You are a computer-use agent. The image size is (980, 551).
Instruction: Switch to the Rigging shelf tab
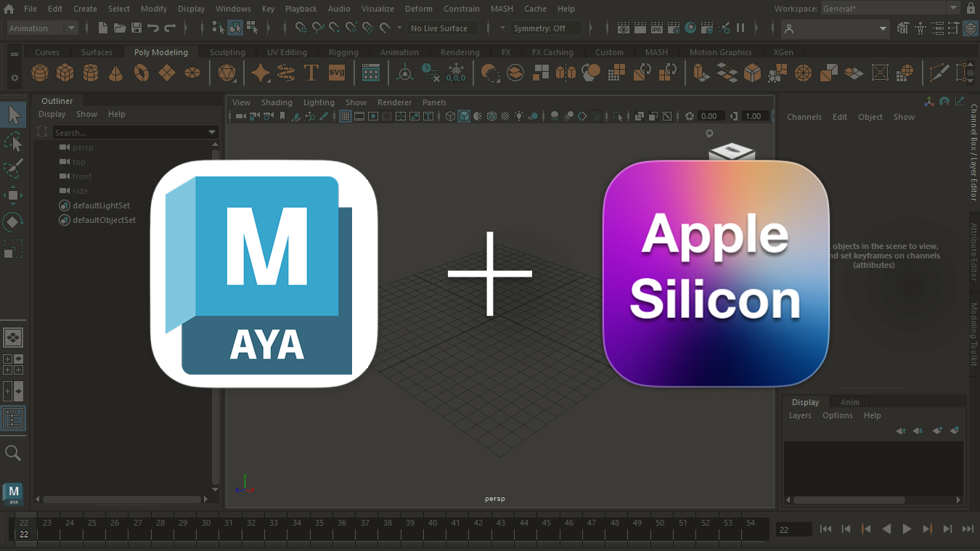[343, 52]
